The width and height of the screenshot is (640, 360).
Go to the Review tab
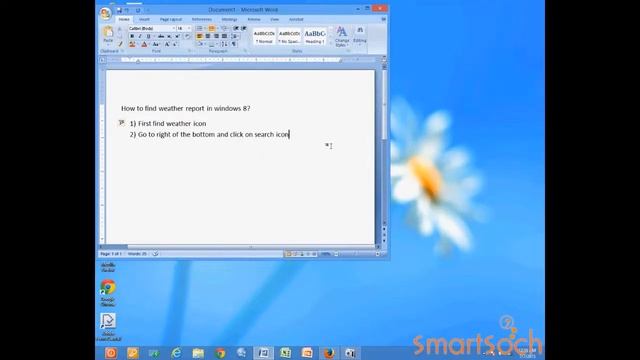[254, 19]
